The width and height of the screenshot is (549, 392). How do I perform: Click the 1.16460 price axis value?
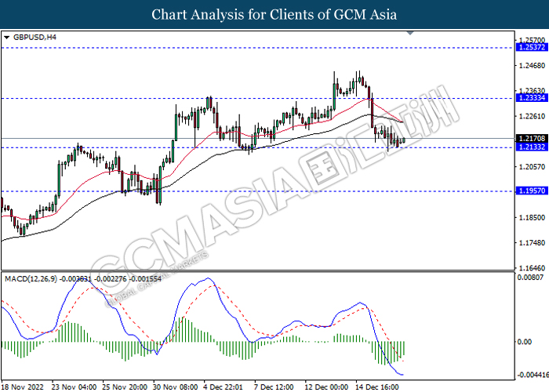533,268
